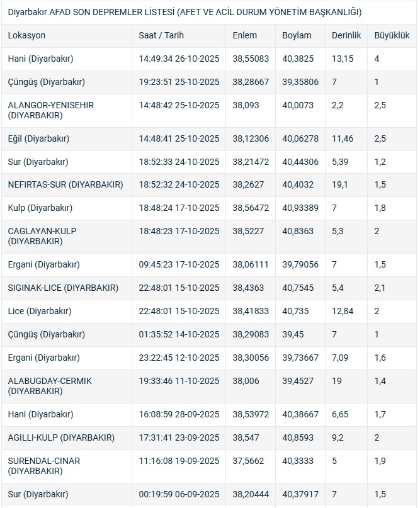Click the NEFIRTAS-SUR (DIYARBAKIR) row

(65, 184)
